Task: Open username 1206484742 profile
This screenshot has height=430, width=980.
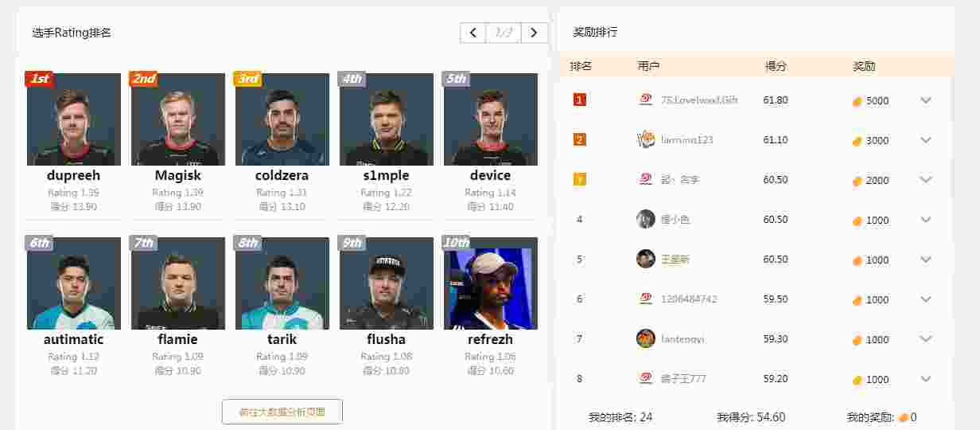Action: [689, 299]
